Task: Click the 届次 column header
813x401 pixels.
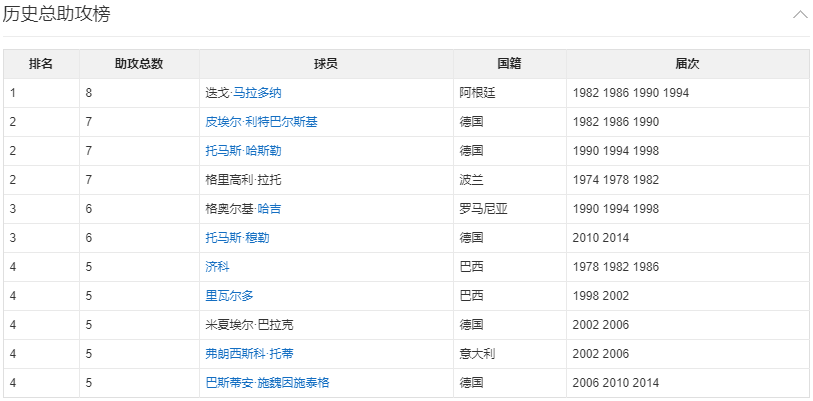Action: (x=687, y=64)
